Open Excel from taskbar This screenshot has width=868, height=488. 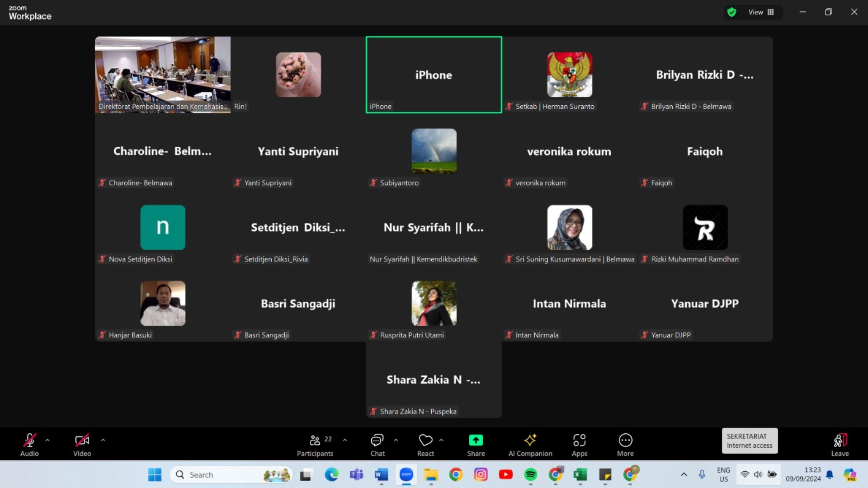coord(580,474)
